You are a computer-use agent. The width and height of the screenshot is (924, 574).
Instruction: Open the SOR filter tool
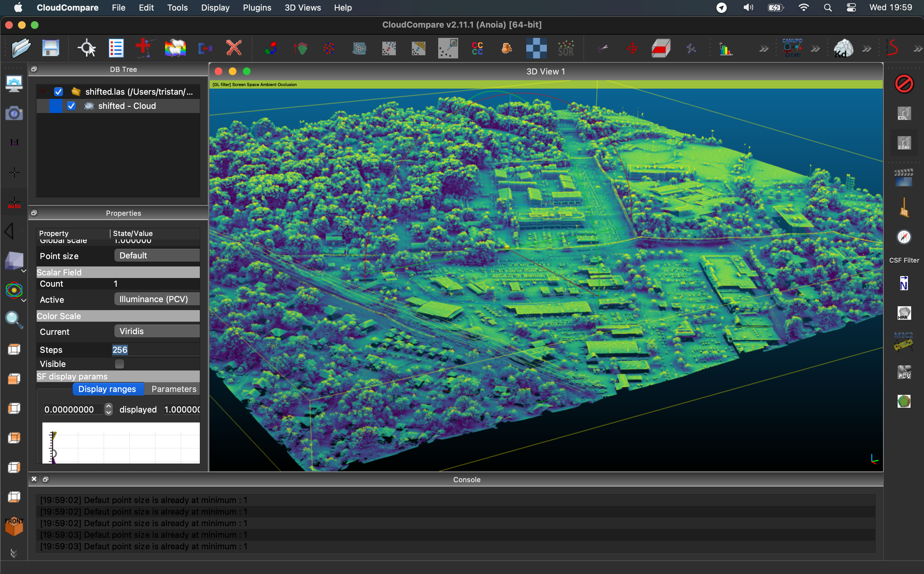click(566, 48)
